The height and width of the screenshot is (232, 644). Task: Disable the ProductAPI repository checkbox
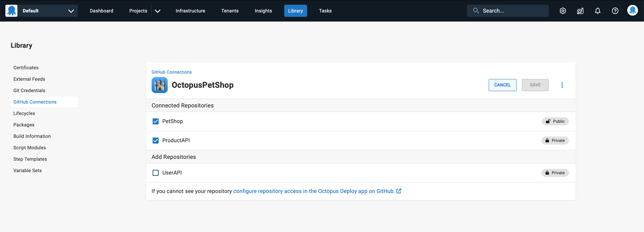coord(155,140)
